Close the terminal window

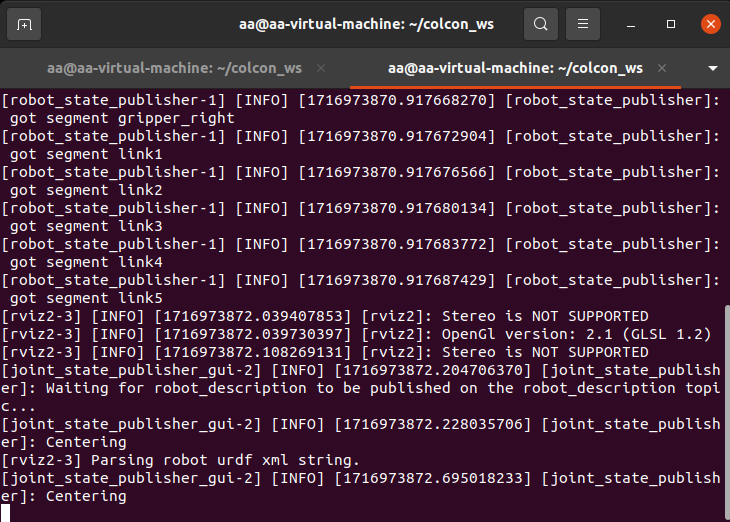click(x=709, y=23)
